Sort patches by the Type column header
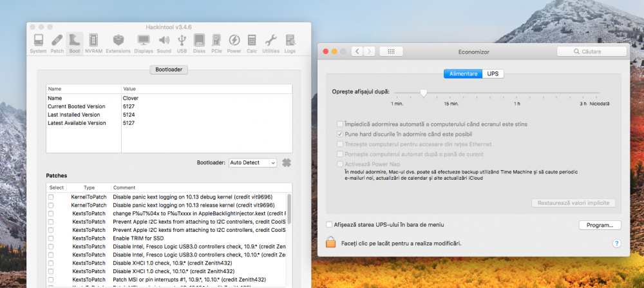The image size is (644, 288). (x=89, y=187)
